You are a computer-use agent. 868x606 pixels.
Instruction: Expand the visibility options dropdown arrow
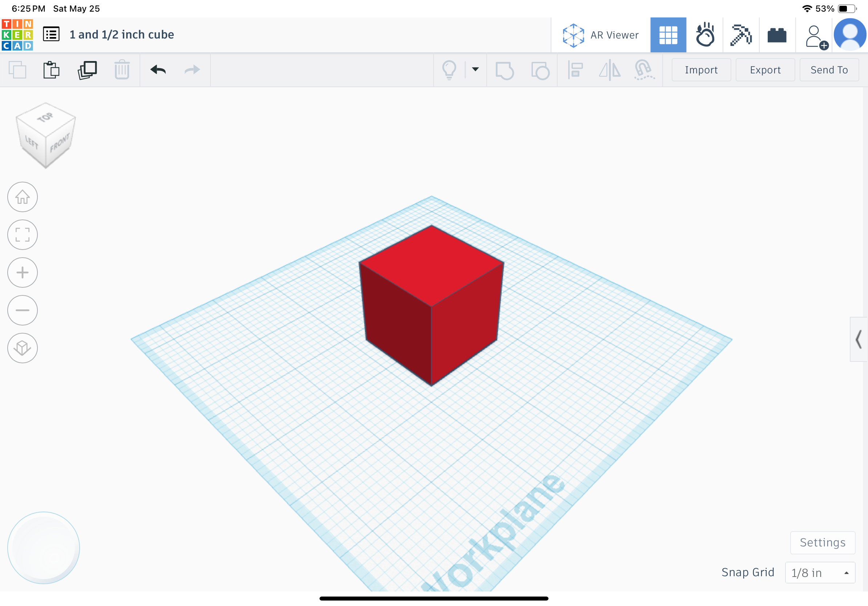[x=475, y=69]
